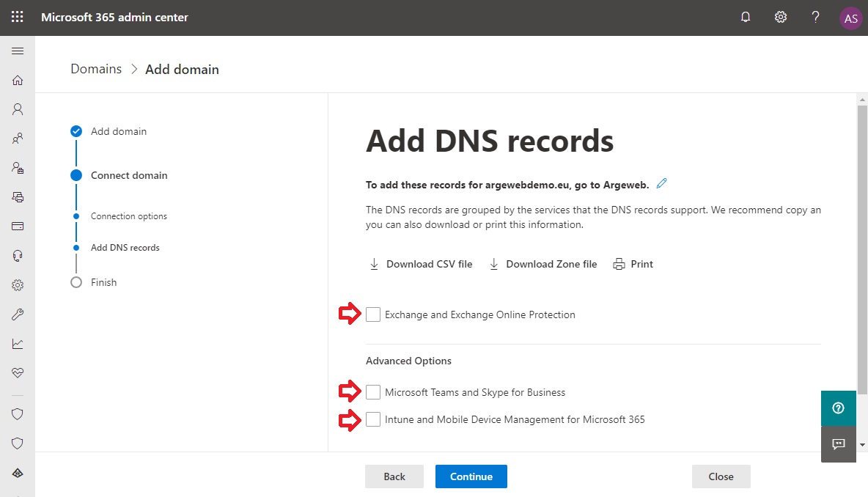
Task: Open the first shield admin center icon
Action: coord(18,414)
